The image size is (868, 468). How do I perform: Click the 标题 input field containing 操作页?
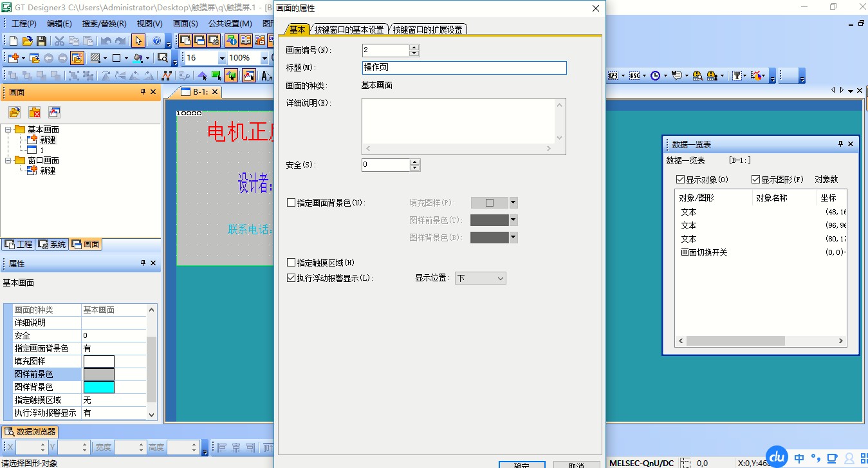coord(464,68)
